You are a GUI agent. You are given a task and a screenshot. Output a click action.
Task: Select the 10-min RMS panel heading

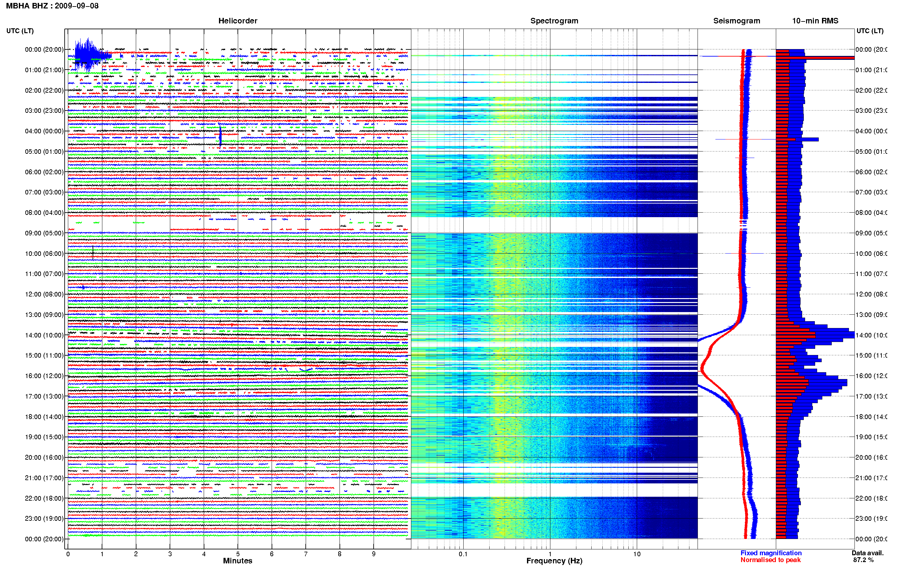(815, 21)
